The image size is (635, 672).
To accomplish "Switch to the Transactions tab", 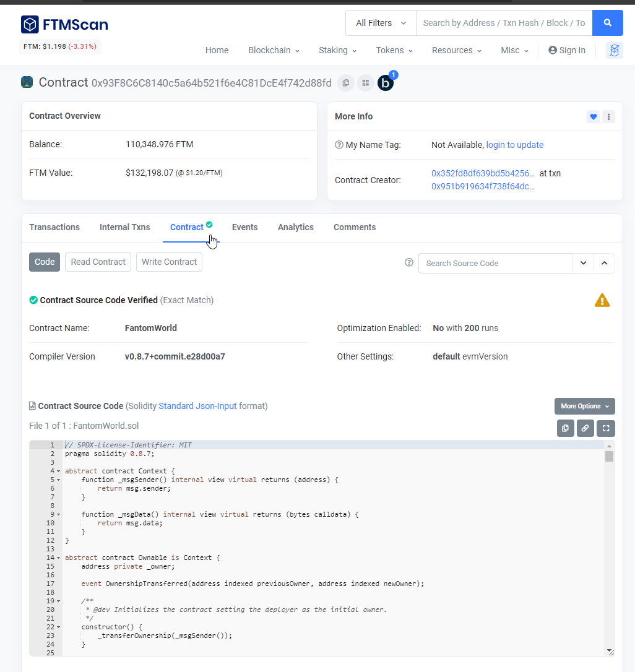I will coord(54,227).
